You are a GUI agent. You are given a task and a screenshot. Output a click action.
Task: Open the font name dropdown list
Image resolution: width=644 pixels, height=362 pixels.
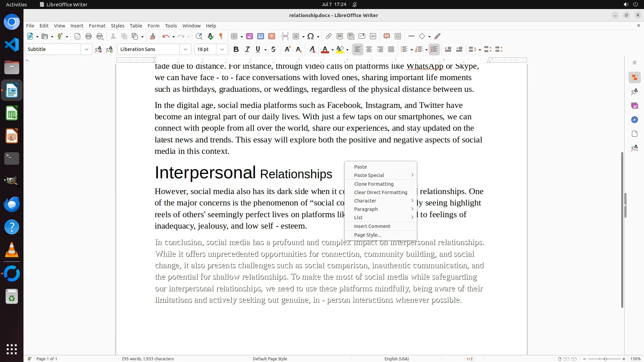pyautogui.click(x=185, y=49)
